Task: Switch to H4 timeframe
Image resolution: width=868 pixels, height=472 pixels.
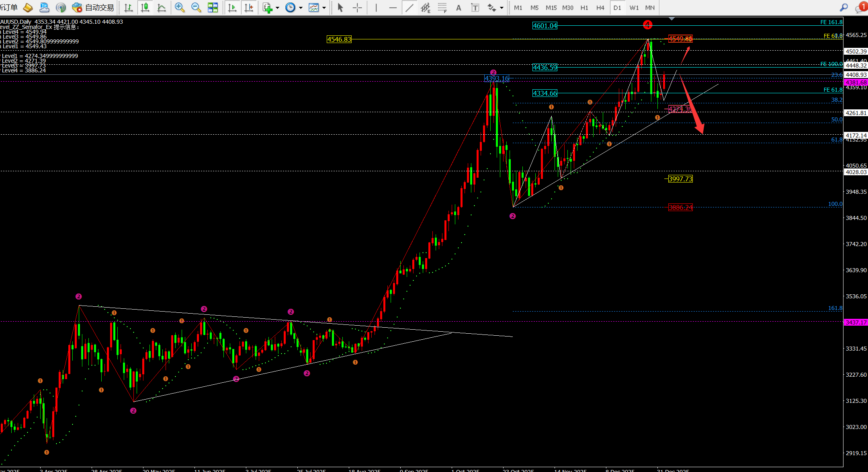Action: click(600, 8)
